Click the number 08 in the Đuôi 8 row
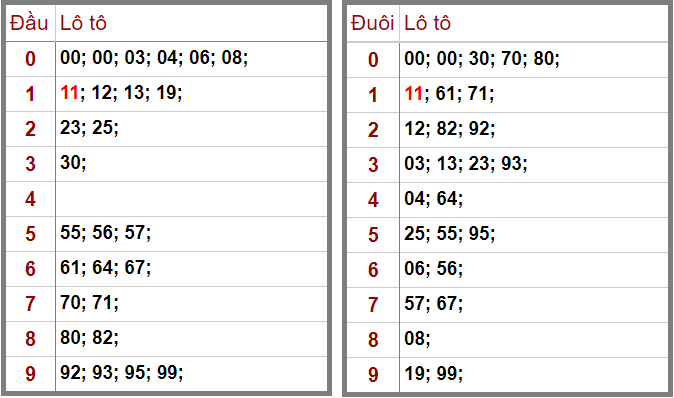Image resolution: width=674 pixels, height=398 pixels. coord(414,339)
